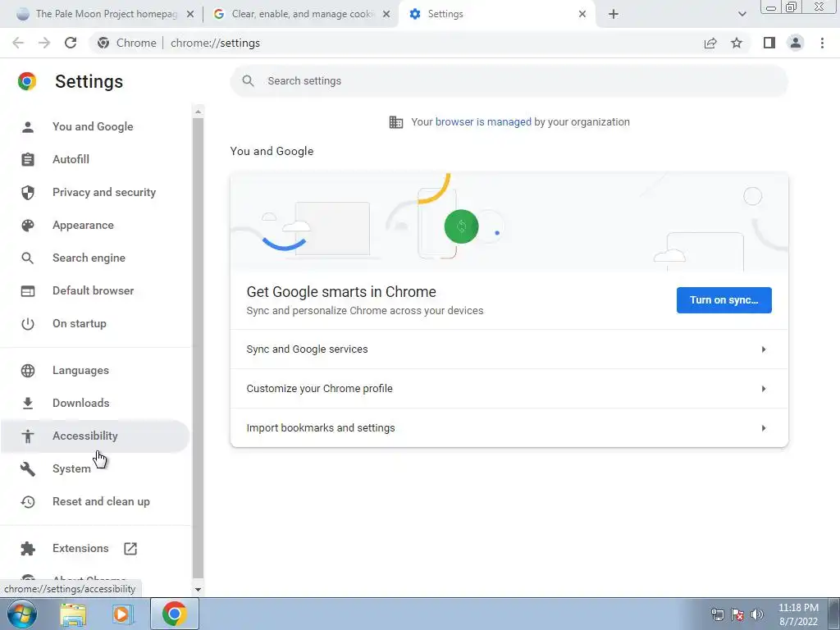Open On startup settings section
Image resolution: width=840 pixels, height=630 pixels.
(x=95, y=324)
